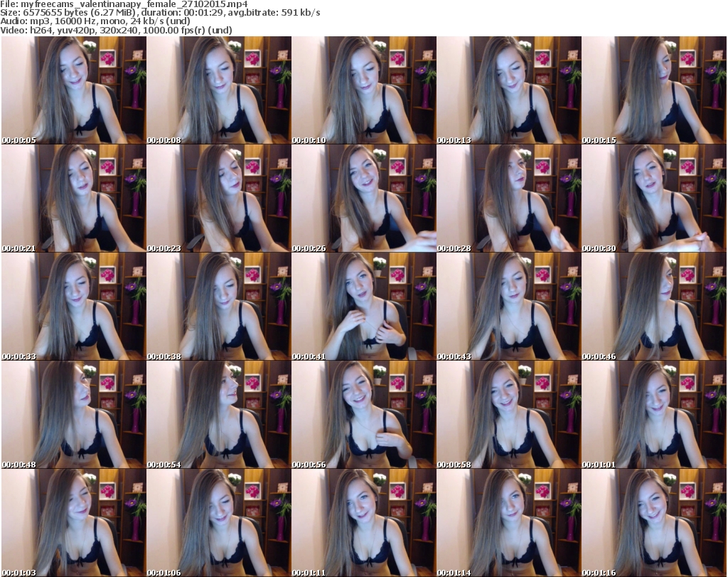Image resolution: width=728 pixels, height=577 pixels.
Task: Select the frame stamped 00:00:41
Action: (363, 307)
